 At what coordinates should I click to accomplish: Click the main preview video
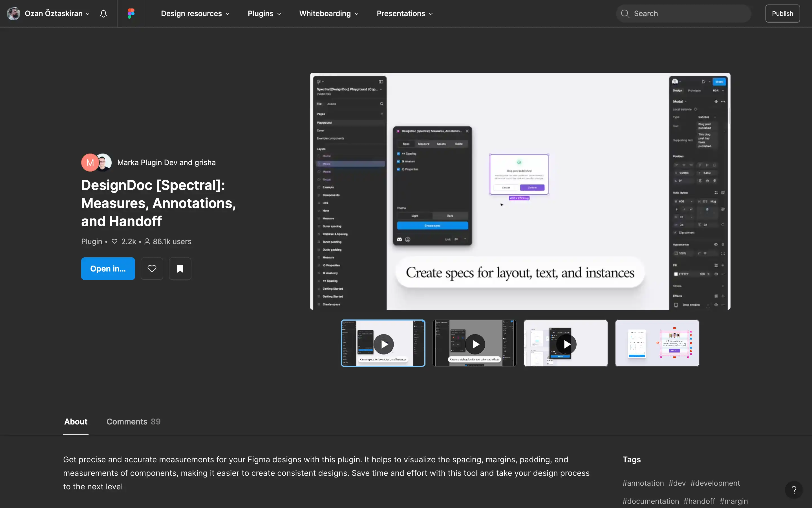(520, 191)
